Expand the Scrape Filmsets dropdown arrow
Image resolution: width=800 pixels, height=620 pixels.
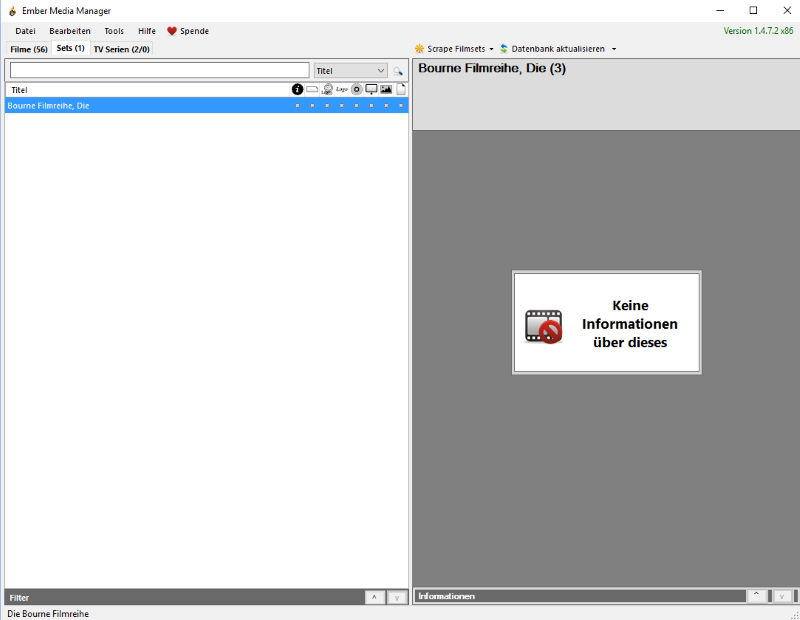491,49
